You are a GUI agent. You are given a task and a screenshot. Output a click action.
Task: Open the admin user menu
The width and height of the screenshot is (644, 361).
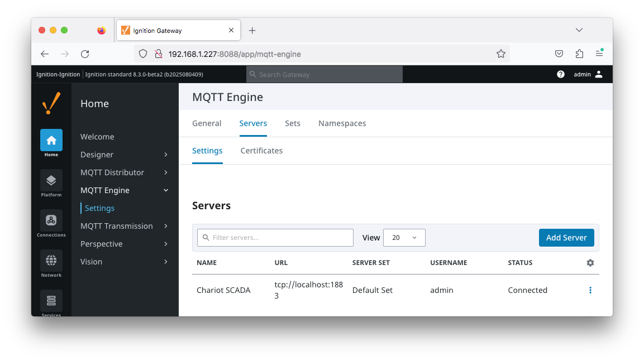588,74
